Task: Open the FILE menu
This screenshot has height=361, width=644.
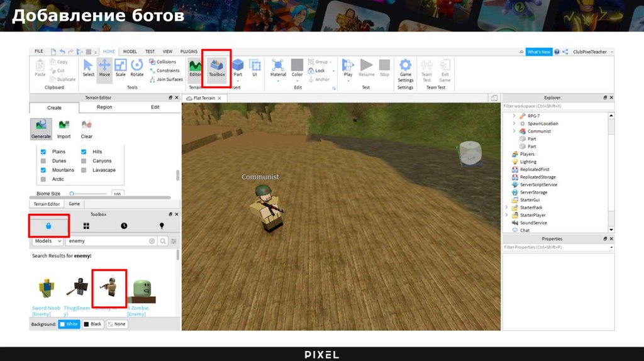Action: [39, 52]
